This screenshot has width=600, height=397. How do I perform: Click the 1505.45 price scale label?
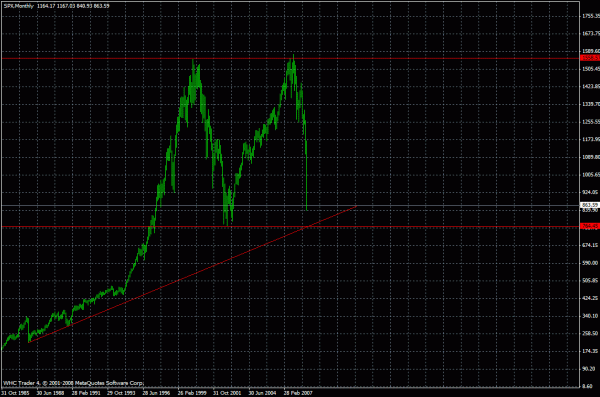(590, 69)
